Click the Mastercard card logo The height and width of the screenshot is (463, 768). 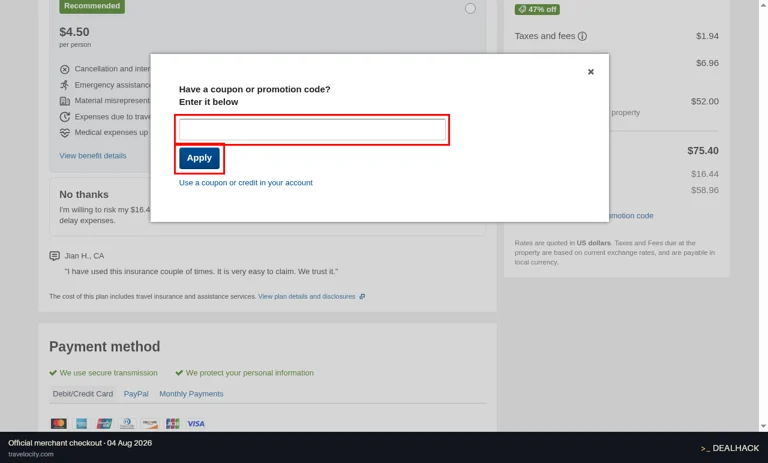coord(59,423)
